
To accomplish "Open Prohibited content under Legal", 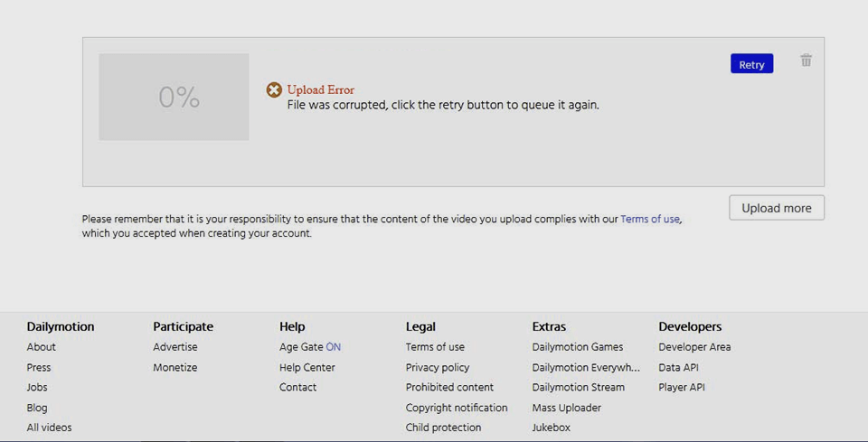I will (449, 388).
